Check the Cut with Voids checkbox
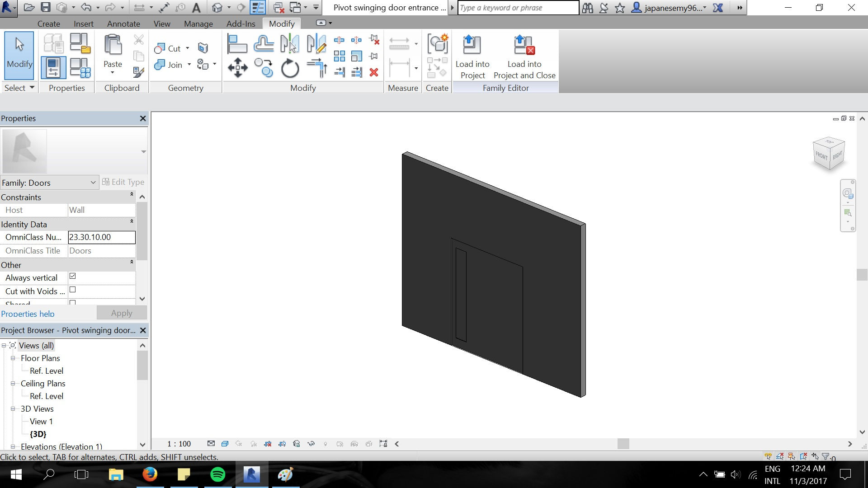 click(x=72, y=290)
